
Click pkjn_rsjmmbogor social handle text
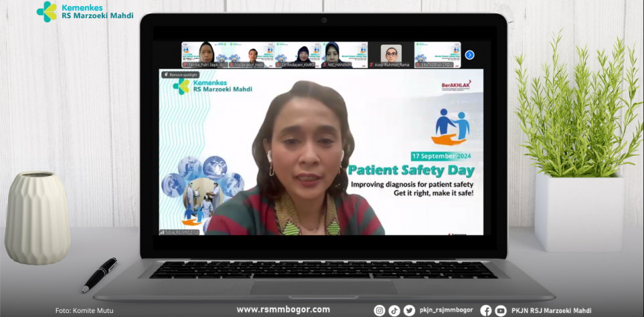pos(446,310)
